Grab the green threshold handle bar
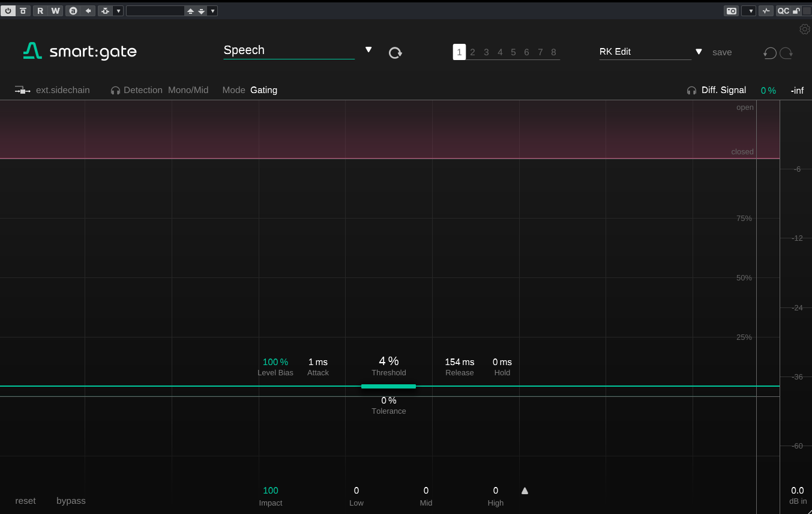 click(x=388, y=386)
